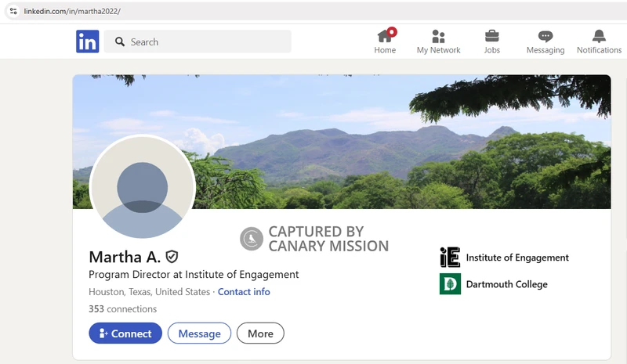
Task: Click the verification shield beside Martha A.
Action: (172, 257)
